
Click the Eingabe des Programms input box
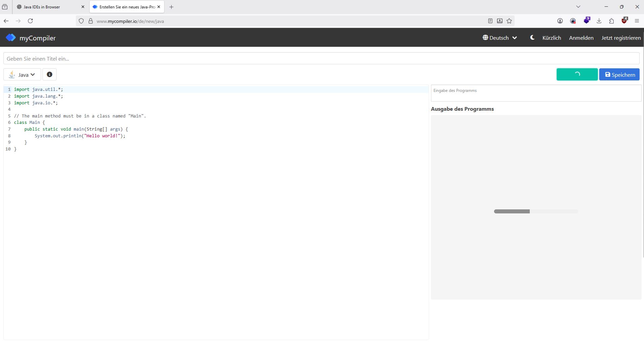coord(536,93)
